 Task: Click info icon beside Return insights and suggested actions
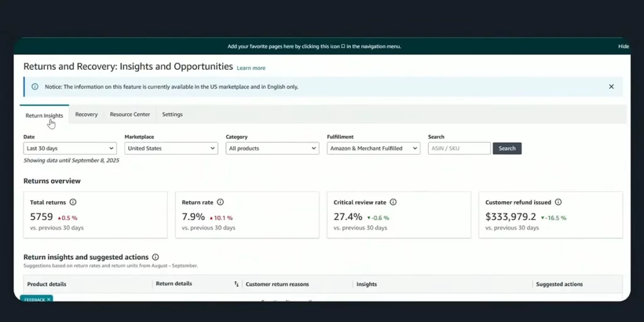(x=155, y=257)
